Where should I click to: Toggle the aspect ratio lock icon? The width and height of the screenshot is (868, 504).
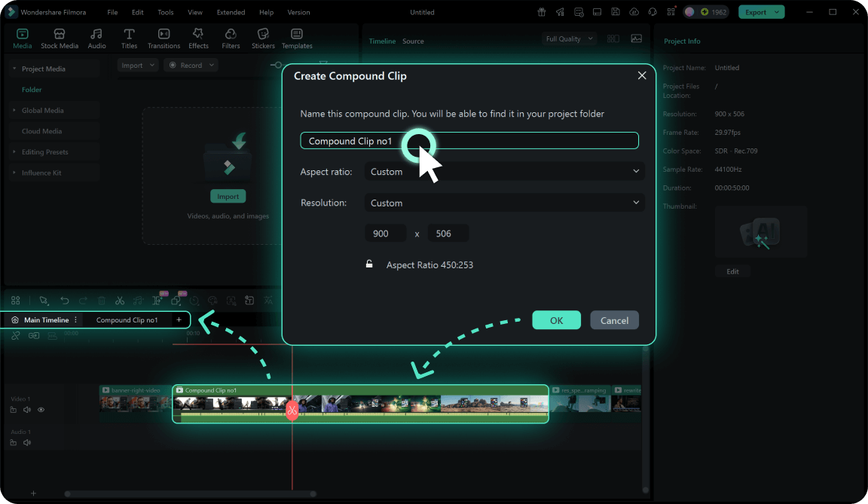[x=369, y=264]
